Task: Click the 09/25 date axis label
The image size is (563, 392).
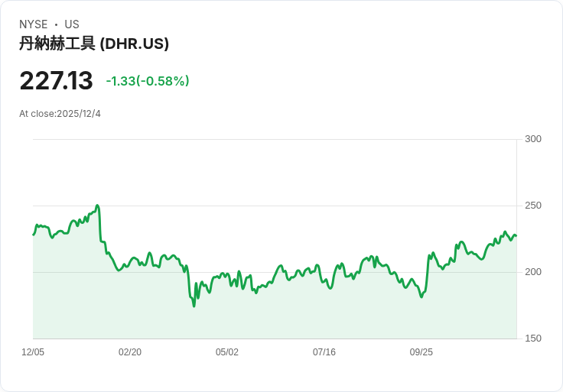Action: (x=421, y=352)
